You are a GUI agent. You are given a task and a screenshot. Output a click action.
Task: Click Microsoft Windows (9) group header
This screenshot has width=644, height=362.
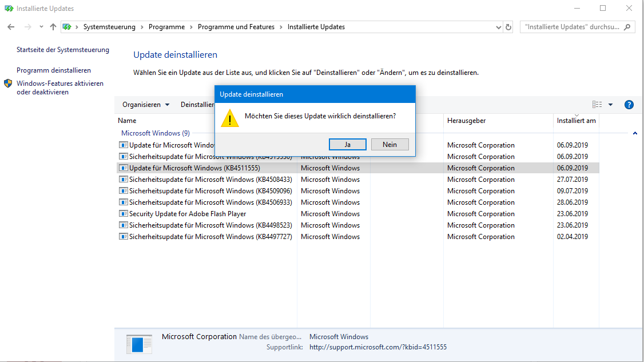[155, 133]
